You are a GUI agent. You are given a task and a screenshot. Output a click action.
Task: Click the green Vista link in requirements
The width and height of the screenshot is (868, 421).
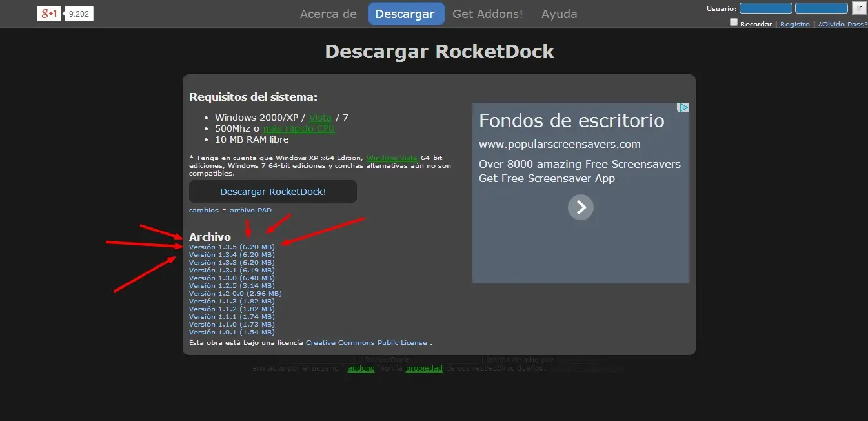tap(320, 118)
